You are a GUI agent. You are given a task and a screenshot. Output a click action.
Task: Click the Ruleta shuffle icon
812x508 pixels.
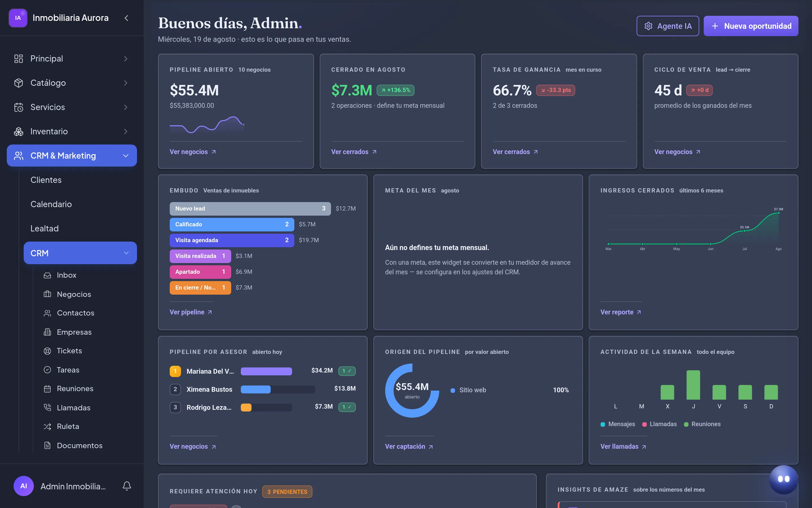point(47,426)
